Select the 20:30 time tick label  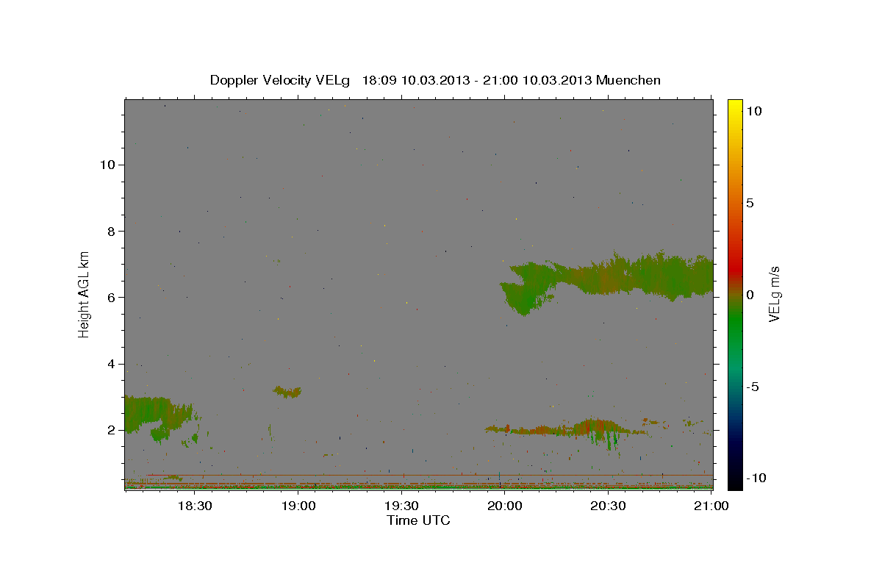point(609,506)
